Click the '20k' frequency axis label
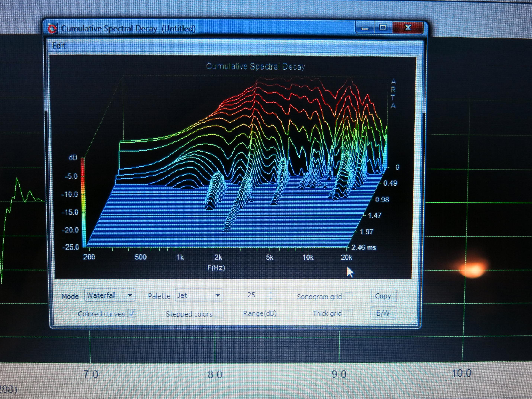The height and width of the screenshot is (399, 532). click(346, 257)
